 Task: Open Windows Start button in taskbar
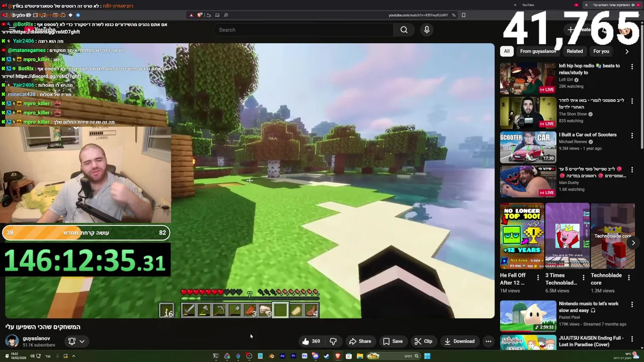coord(427,356)
